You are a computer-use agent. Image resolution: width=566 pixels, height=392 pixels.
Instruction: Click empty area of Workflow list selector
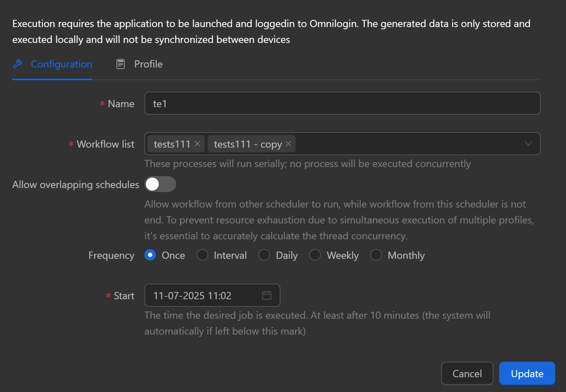[x=408, y=144]
